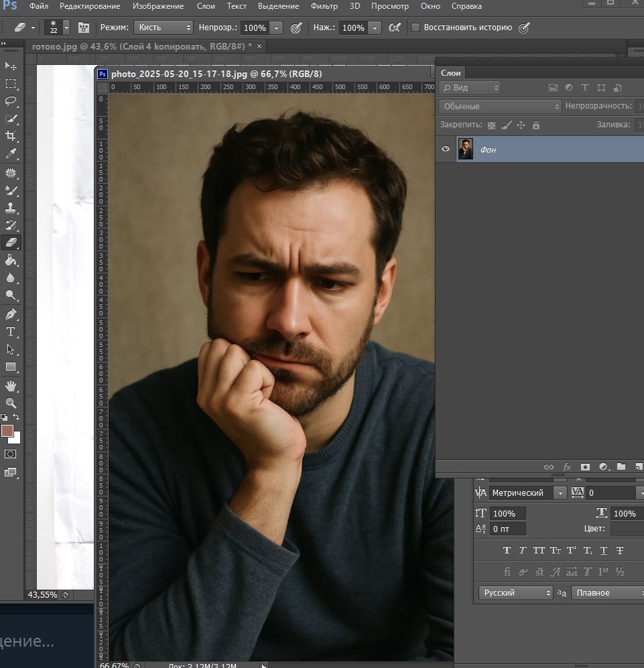Viewport: 644px width, 668px height.
Task: Click the background color swatch
Action: coord(16,439)
